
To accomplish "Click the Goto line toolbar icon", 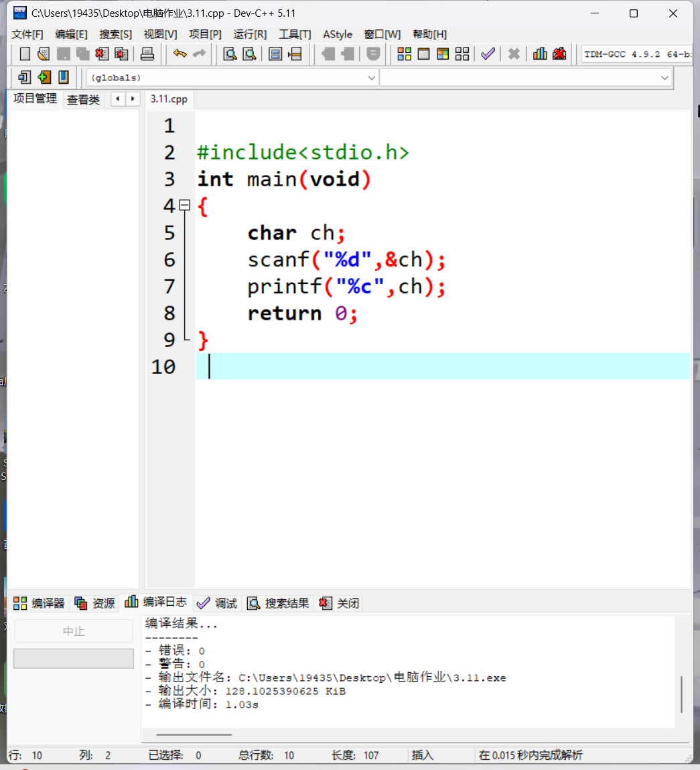I will pos(295,54).
